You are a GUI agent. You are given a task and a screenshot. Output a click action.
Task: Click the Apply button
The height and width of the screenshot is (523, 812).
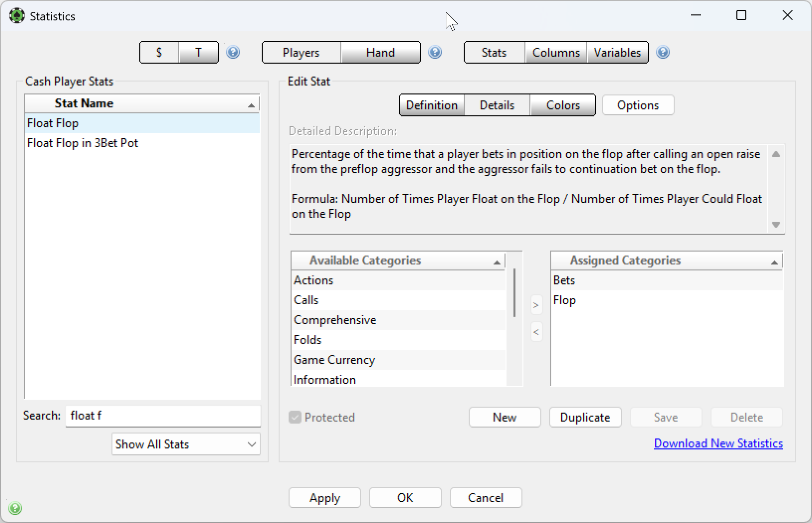click(x=325, y=498)
